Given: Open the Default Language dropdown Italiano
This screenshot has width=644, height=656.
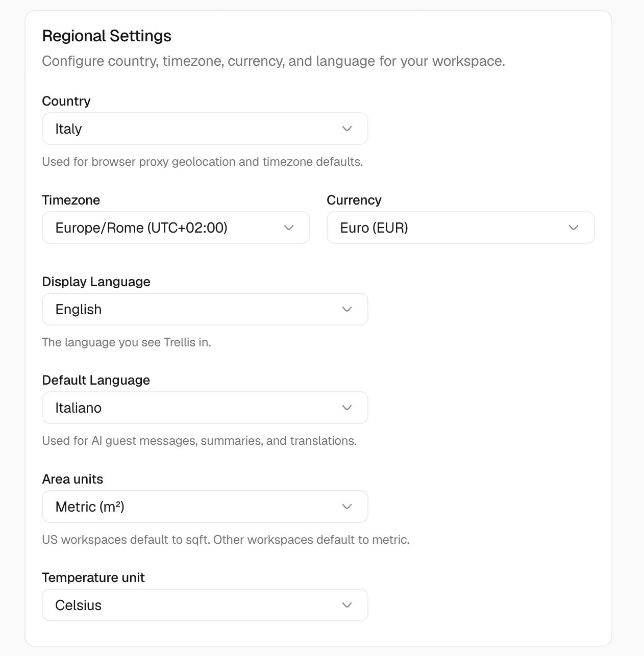Looking at the screenshot, I should point(205,408).
